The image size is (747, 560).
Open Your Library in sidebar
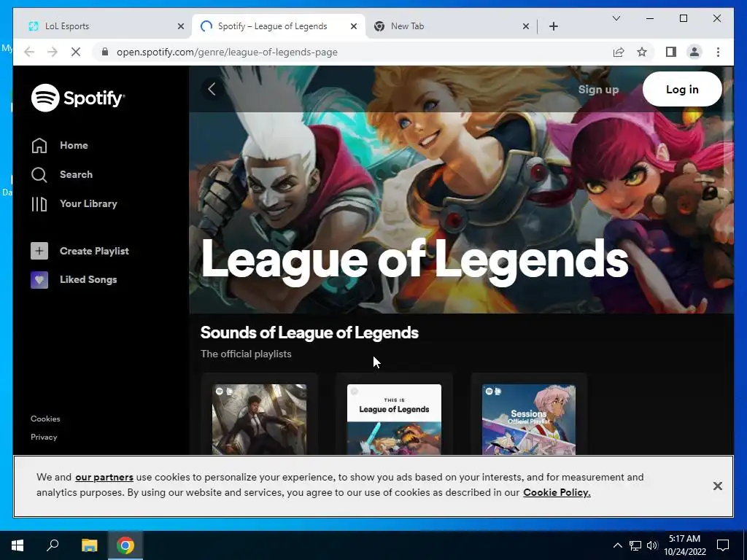74,204
